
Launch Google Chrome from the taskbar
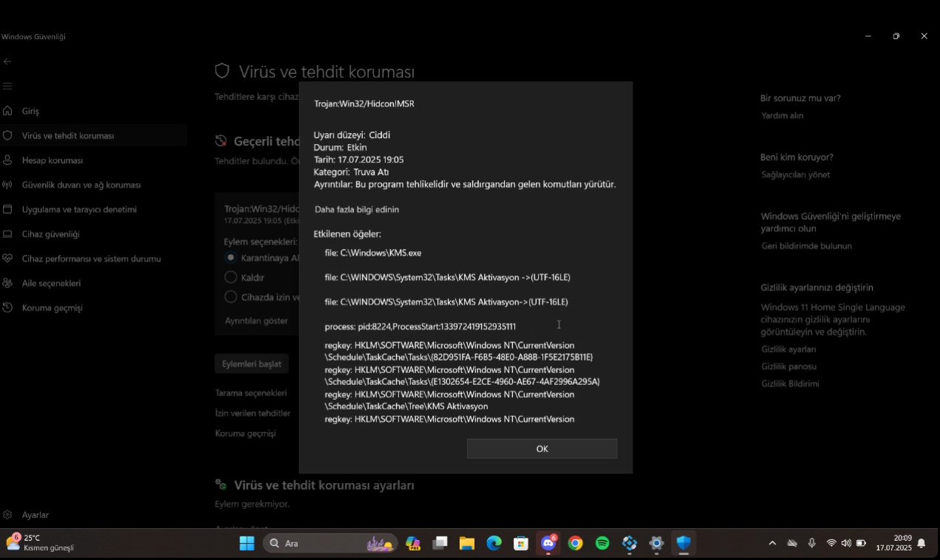tap(575, 544)
